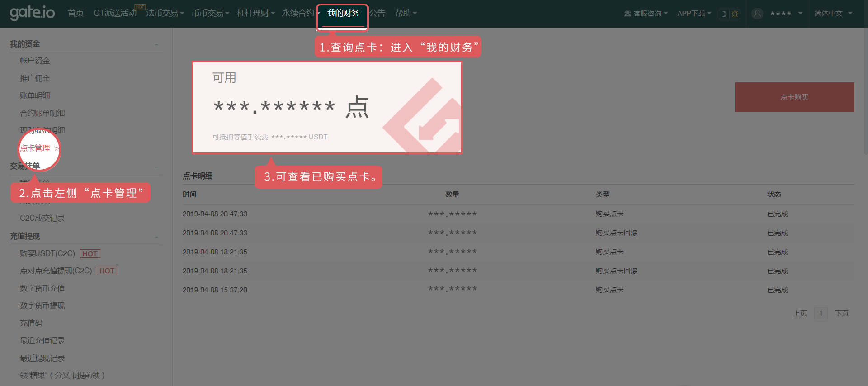The image size is (868, 386).
Task: Click 购买点卡 type in the 15:37:20 row
Action: point(609,290)
